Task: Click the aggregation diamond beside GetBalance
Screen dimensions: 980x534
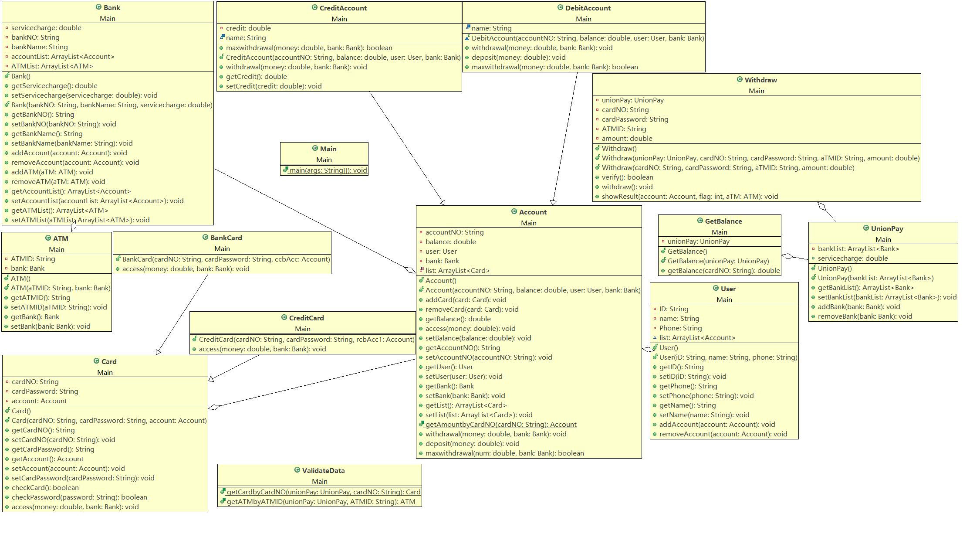Action: click(787, 256)
